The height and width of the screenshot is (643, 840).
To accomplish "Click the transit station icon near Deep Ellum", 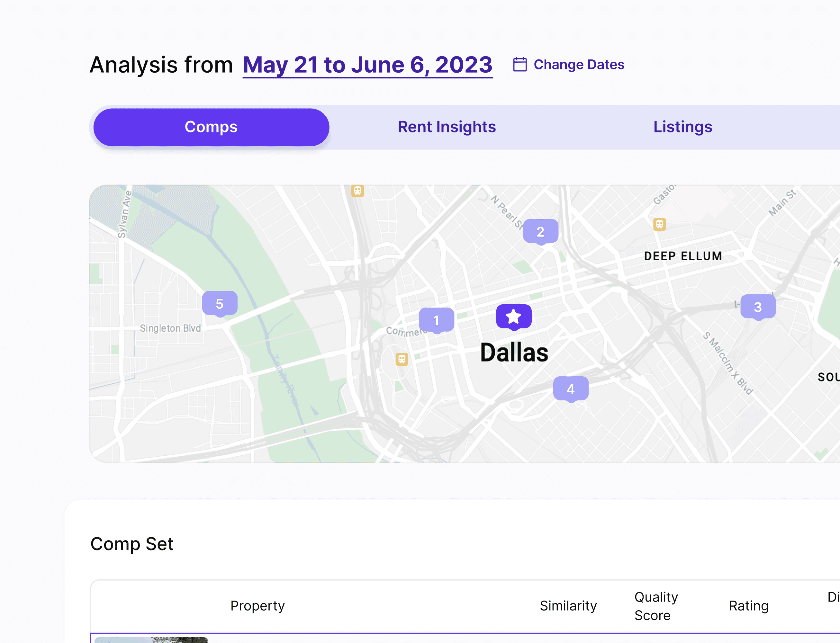I will tap(659, 224).
